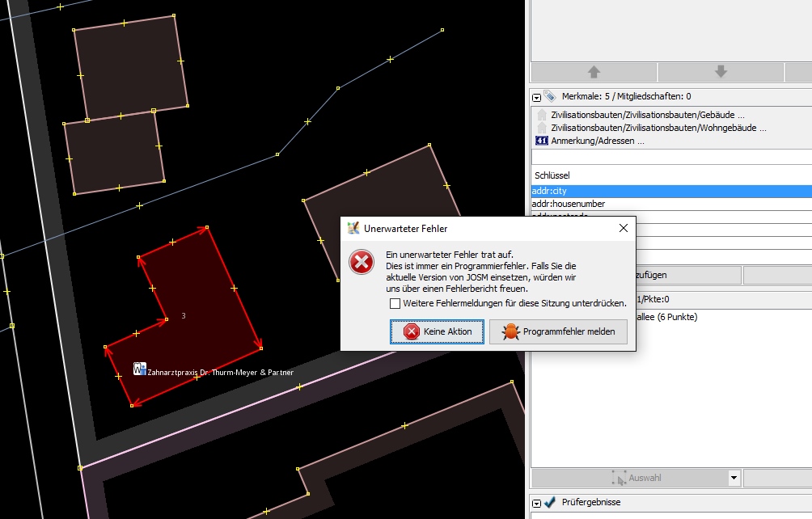Open the Gebäude preset link
Screen dimensions: 812x519
click(x=647, y=115)
